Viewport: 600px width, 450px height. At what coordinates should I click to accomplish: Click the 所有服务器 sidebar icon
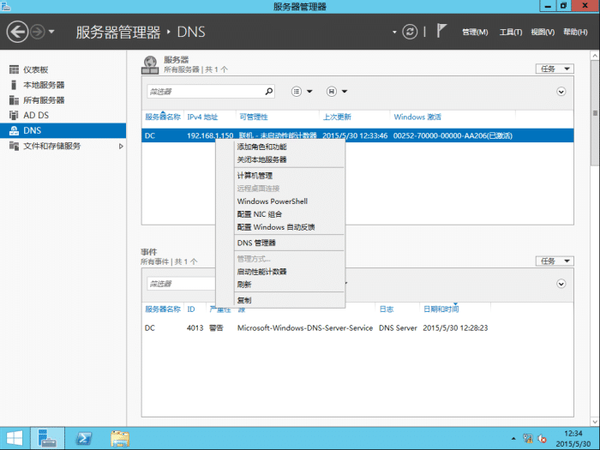14,100
